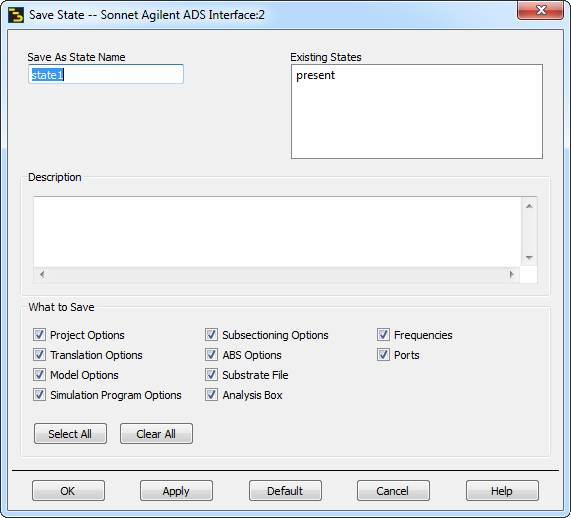This screenshot has height=518, width=571.
Task: Confirm with the OK button
Action: coord(68,491)
